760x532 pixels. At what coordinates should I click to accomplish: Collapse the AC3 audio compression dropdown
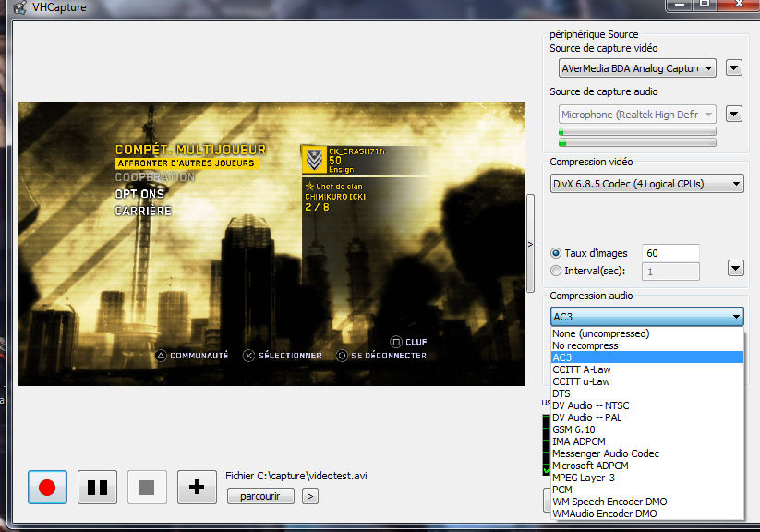point(646,317)
